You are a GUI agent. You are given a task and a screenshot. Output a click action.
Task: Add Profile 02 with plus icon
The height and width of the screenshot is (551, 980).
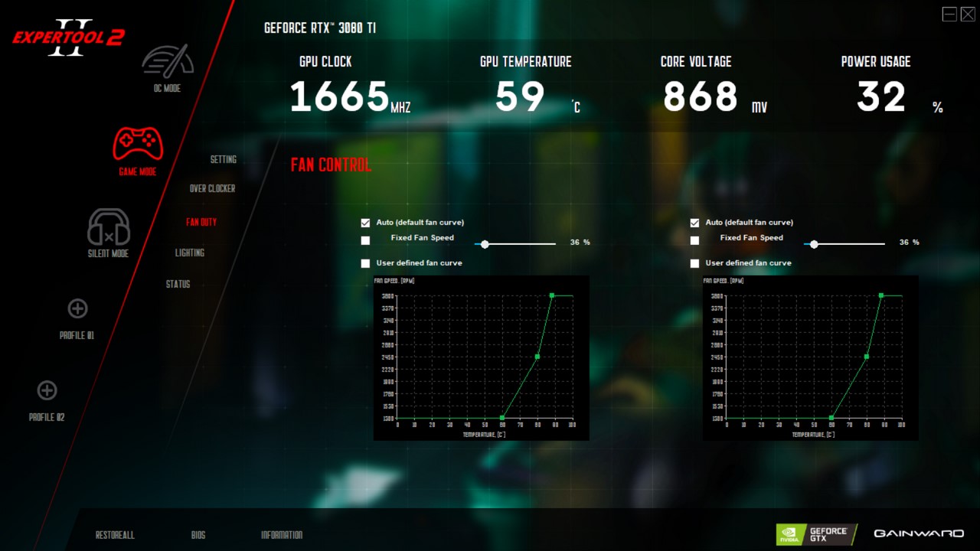47,390
